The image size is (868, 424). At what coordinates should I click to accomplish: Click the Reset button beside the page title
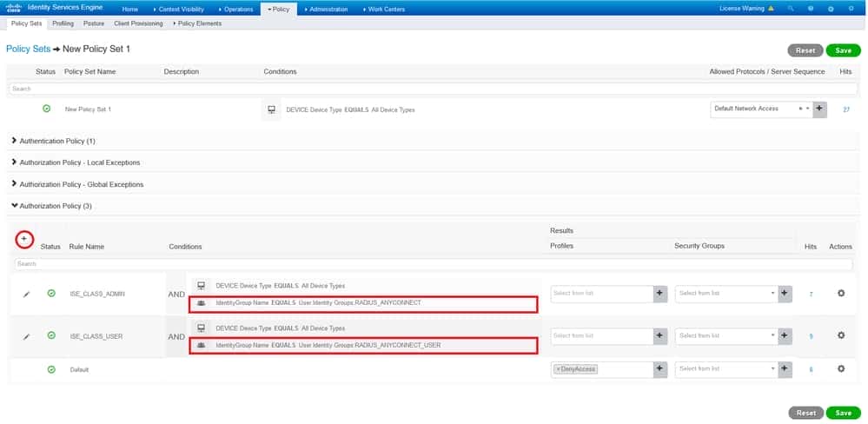tap(805, 50)
